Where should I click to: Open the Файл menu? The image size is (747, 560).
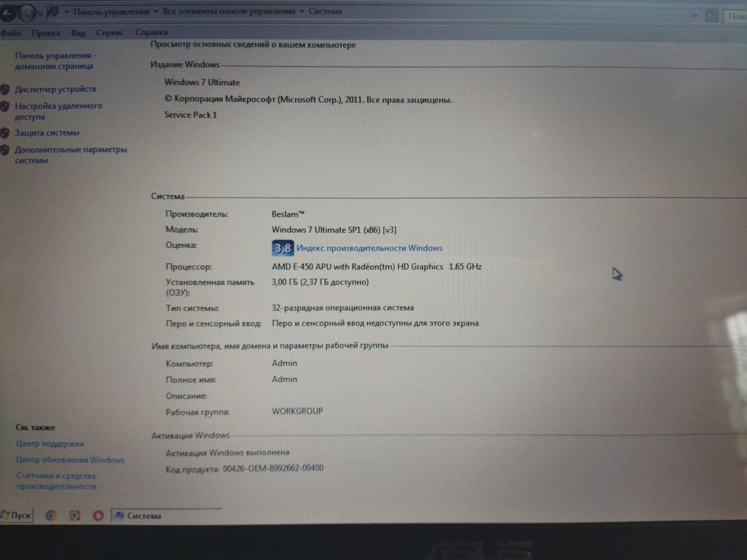coord(10,33)
